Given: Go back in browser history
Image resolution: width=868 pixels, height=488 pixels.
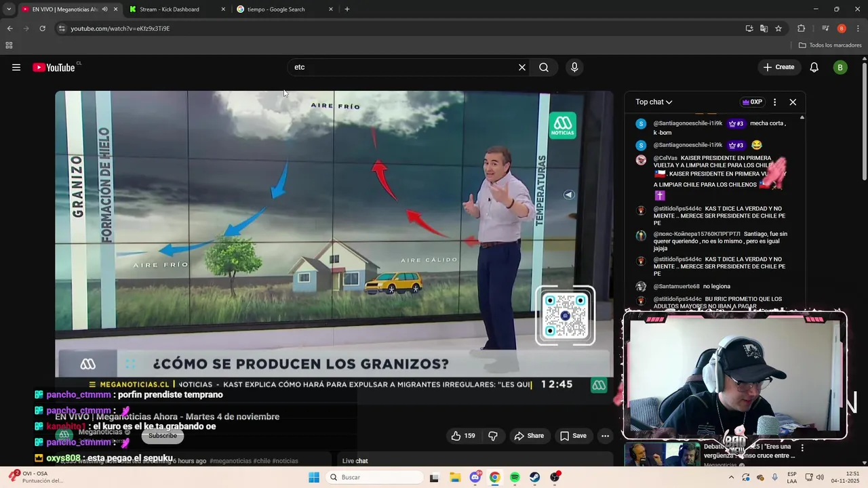Looking at the screenshot, I should coord(9,28).
